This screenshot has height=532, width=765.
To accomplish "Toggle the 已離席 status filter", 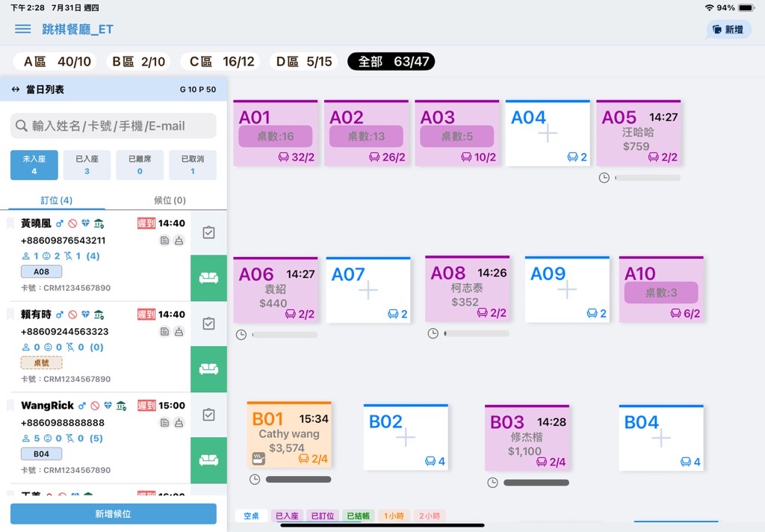I will [140, 165].
